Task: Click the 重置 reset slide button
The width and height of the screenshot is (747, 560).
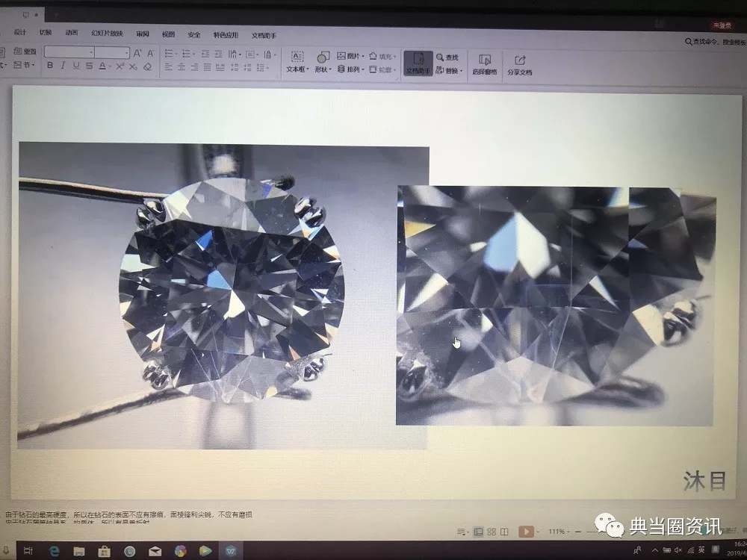Action: 25,51
